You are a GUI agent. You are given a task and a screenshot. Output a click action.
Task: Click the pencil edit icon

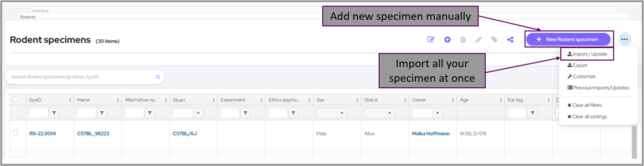click(x=478, y=40)
